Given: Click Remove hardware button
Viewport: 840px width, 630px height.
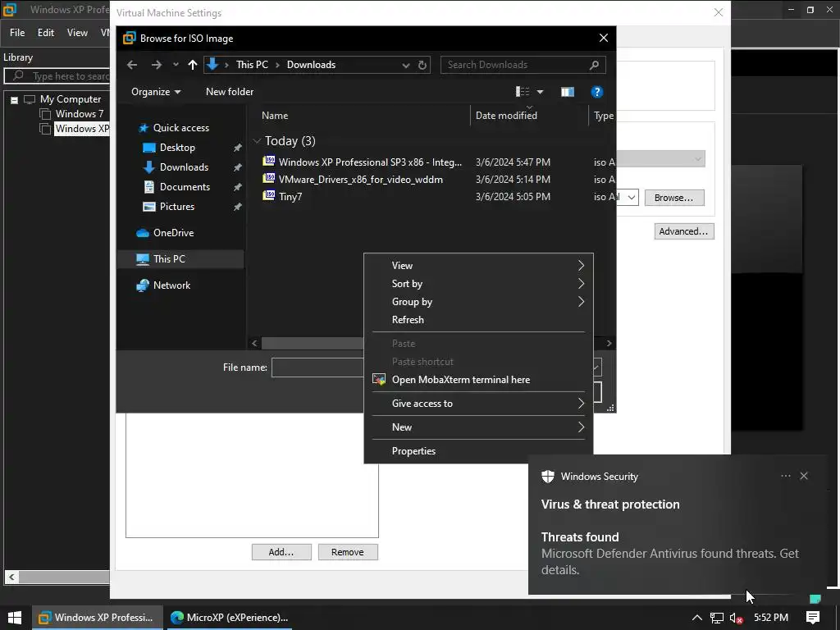Looking at the screenshot, I should click(x=348, y=552).
